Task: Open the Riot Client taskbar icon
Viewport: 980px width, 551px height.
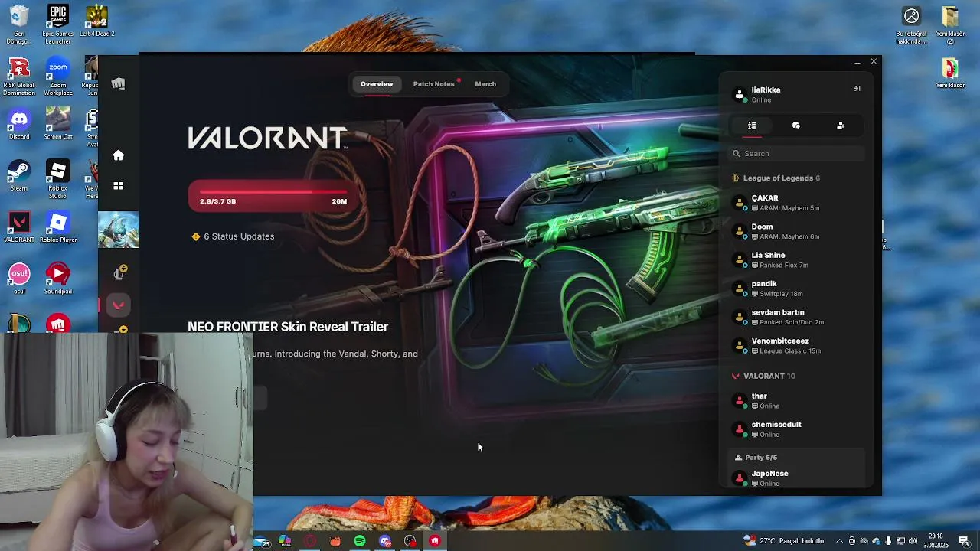Action: (x=434, y=541)
